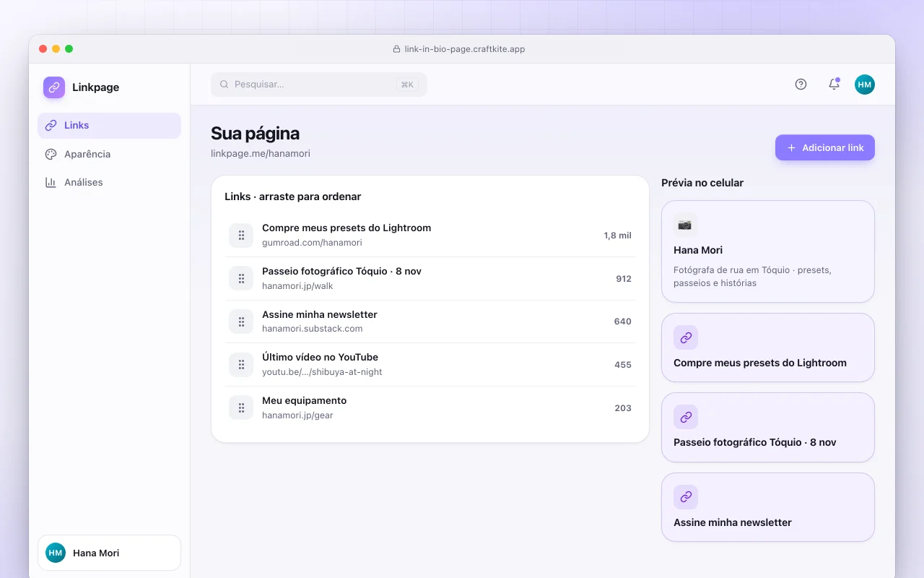
Task: Open the Links sidebar section
Action: click(x=109, y=126)
